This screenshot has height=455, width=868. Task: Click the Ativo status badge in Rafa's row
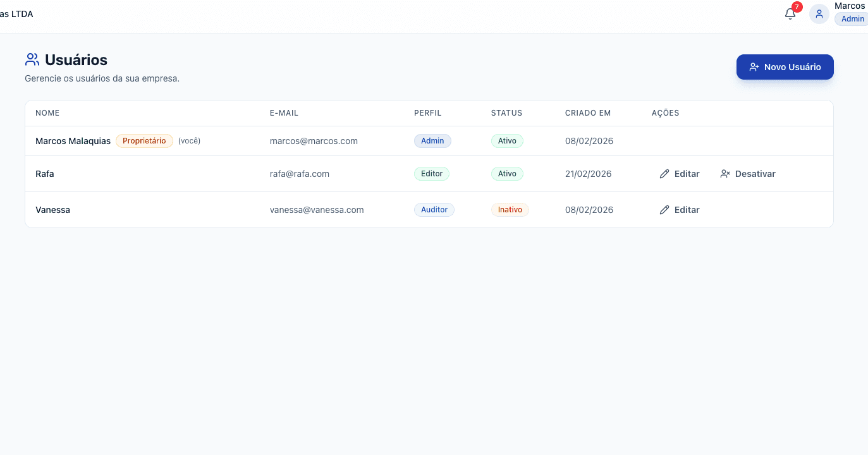[507, 174]
